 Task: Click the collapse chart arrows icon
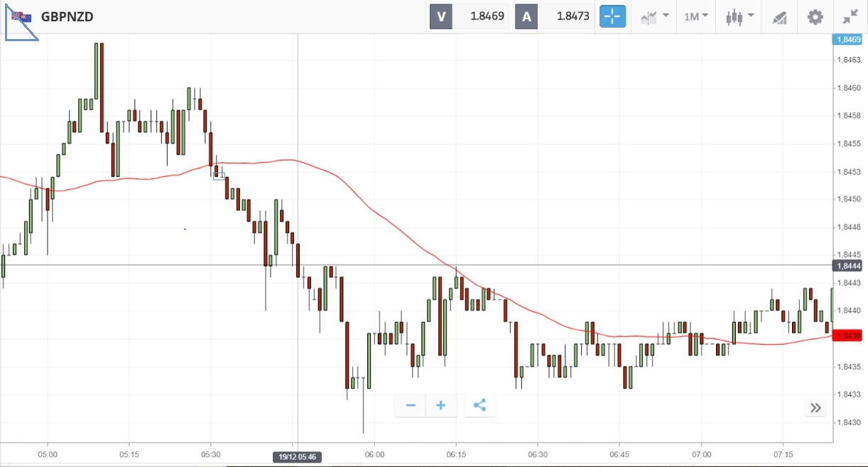tap(850, 16)
